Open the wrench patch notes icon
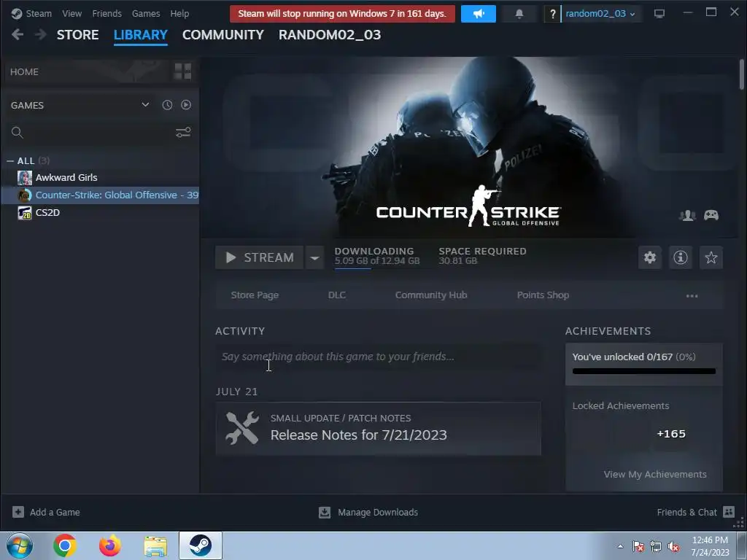Viewport: 747px width, 560px height. tap(242, 428)
